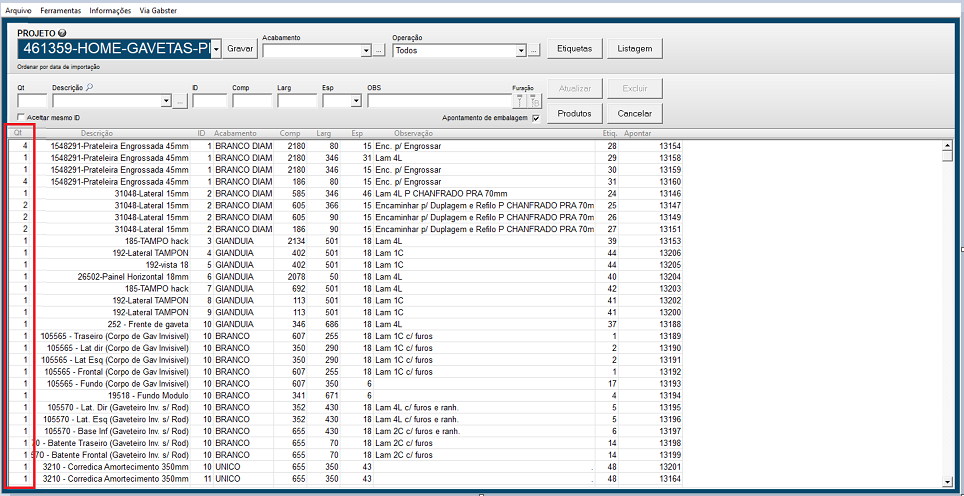Click Apontar value 13188
Screen dimensions: 964x496
670,324
